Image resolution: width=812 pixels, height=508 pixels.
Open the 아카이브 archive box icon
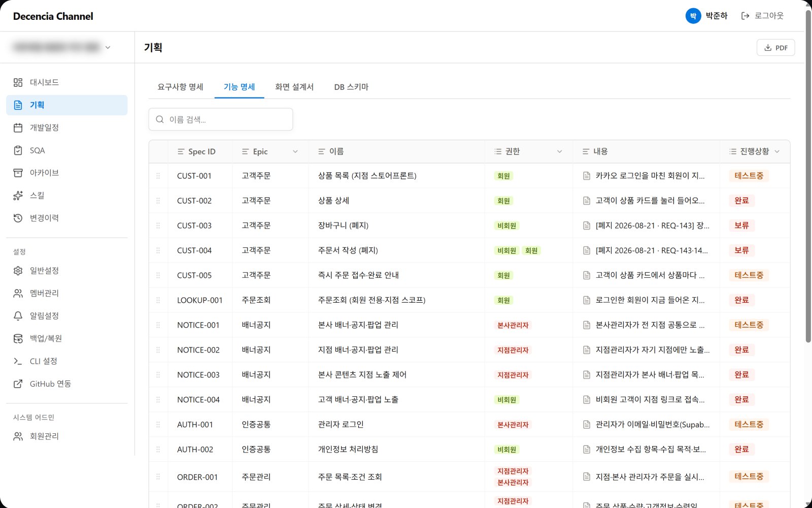coord(18,173)
